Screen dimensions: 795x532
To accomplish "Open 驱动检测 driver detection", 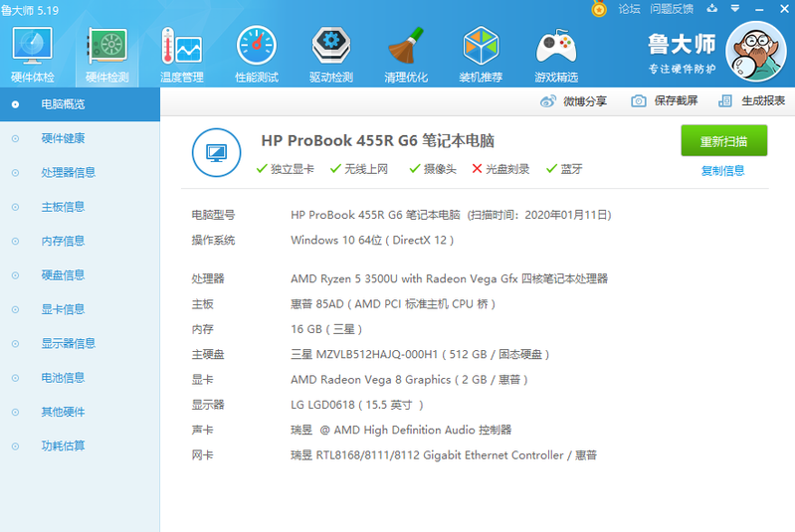I will [331, 55].
